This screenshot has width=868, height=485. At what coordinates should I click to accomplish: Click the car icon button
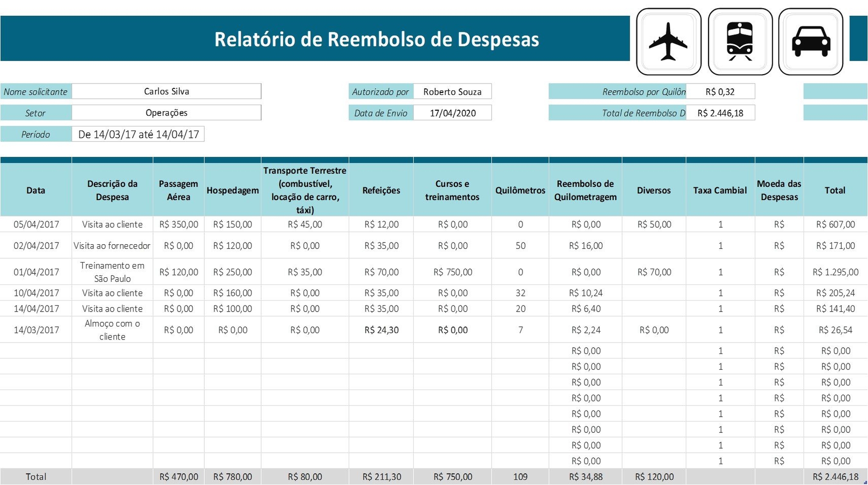[x=811, y=42]
